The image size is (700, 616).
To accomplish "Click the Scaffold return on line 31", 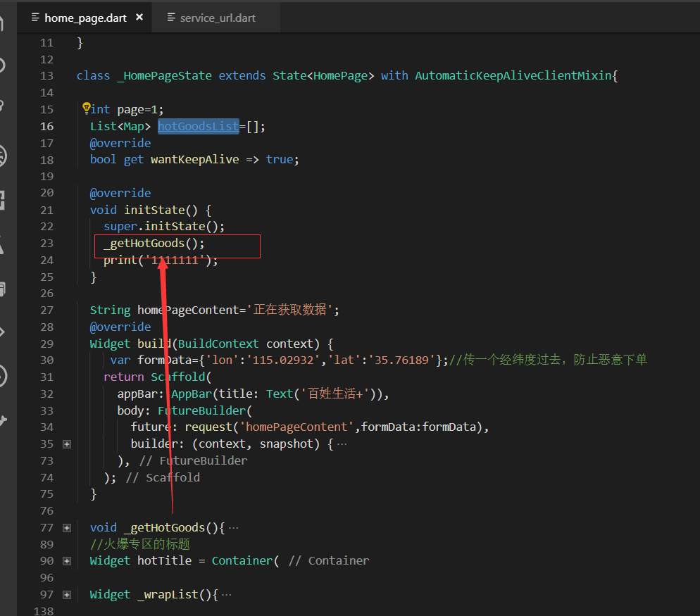I will (177, 377).
